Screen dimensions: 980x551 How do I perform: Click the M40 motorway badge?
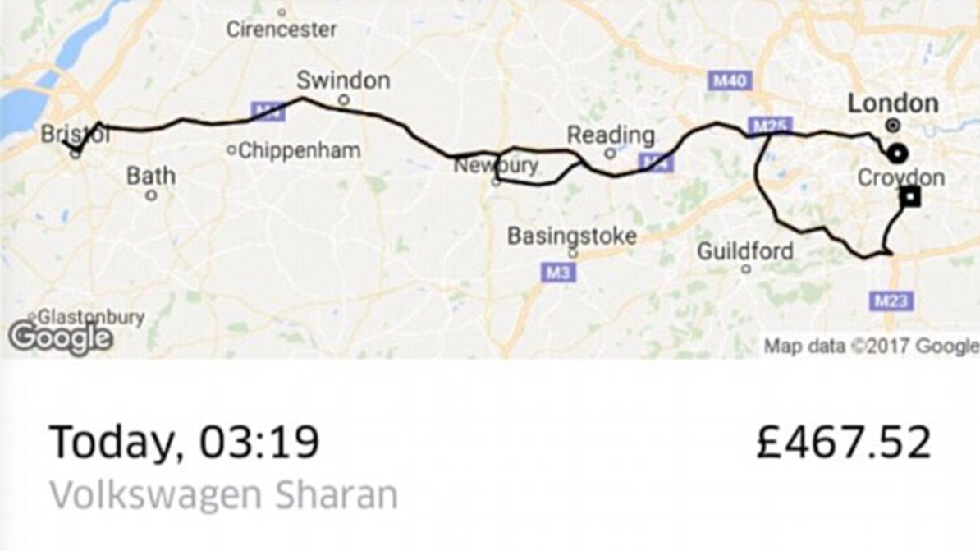(x=730, y=80)
